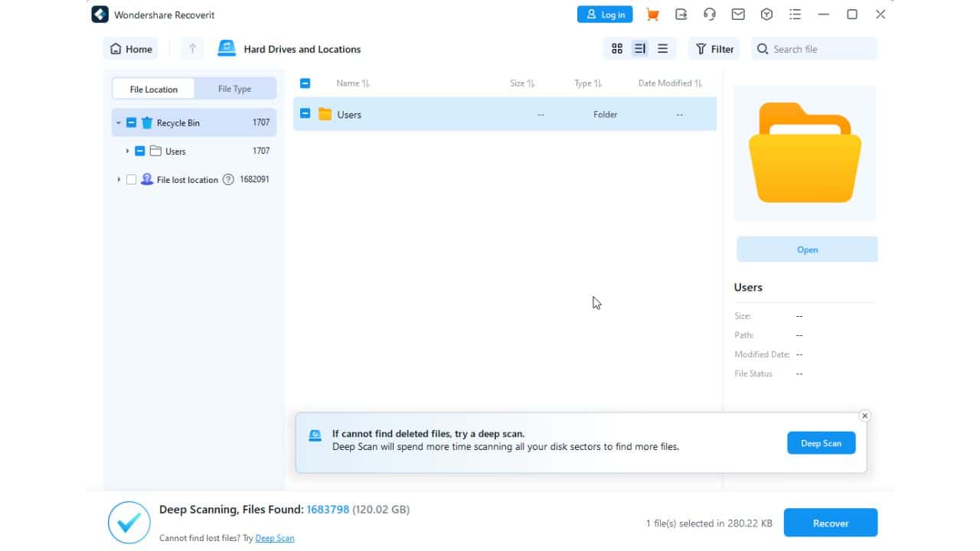The image size is (980, 551).
Task: Click the Recover button
Action: point(831,523)
